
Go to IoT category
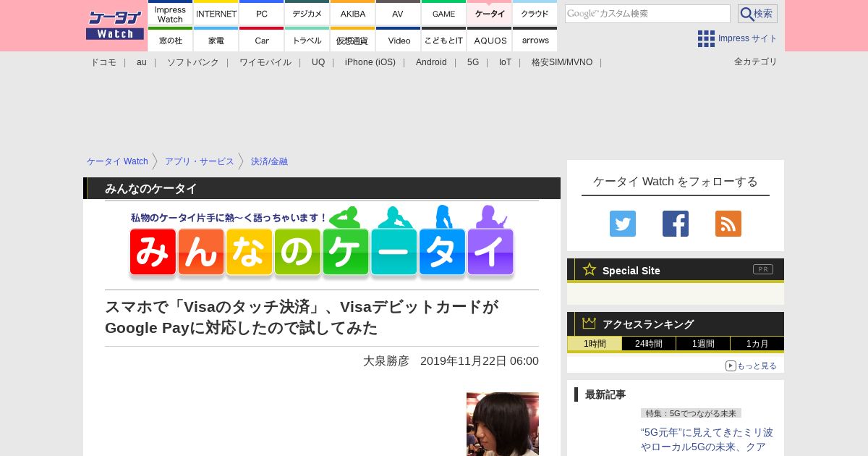pos(505,62)
